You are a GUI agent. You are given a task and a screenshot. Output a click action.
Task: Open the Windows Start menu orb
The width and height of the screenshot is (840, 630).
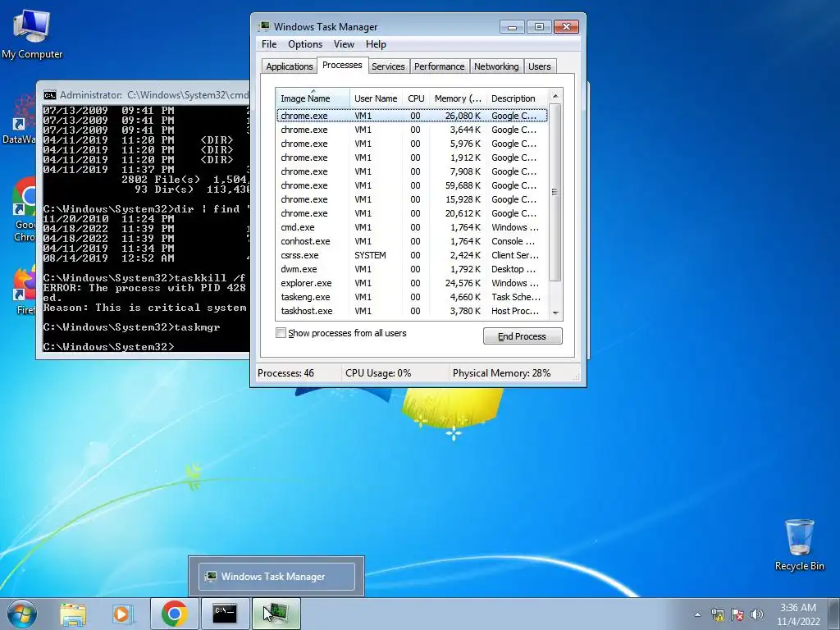pos(21,614)
